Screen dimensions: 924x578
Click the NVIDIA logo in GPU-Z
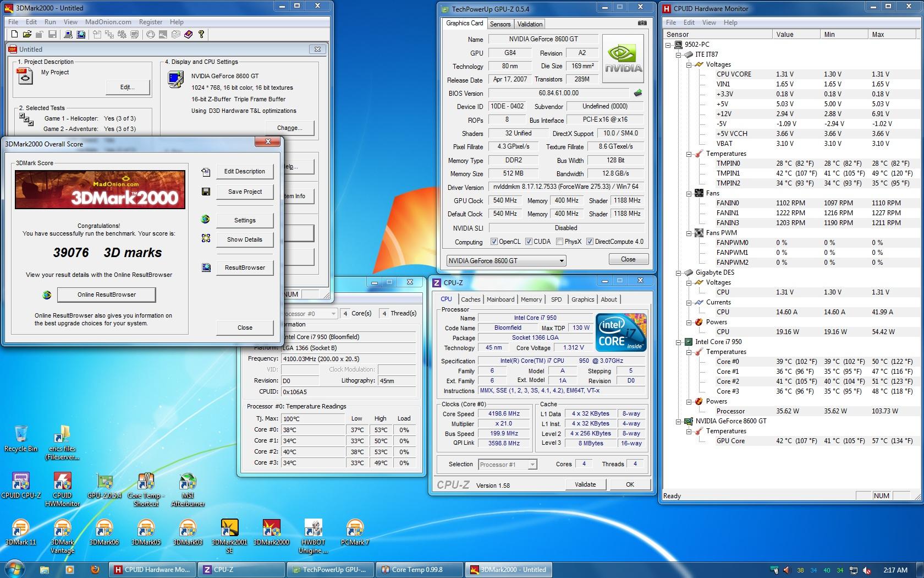click(623, 58)
